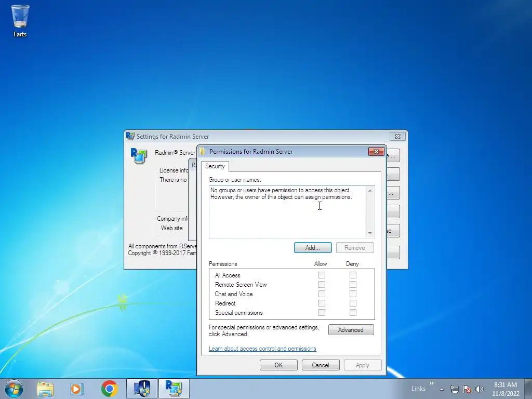Switch to the mouse app taskbar icon
Viewport: 532px width, 399px height.
[x=142, y=389]
